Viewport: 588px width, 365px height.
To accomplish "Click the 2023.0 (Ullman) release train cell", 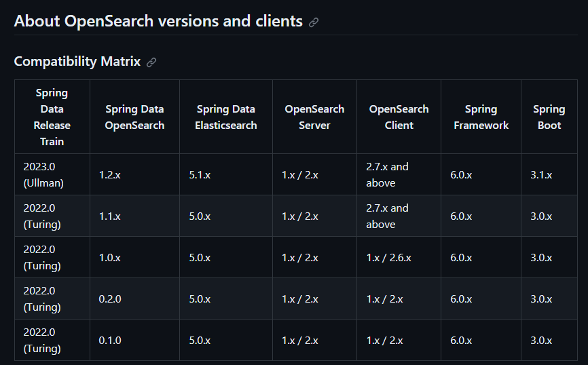I will click(x=52, y=174).
